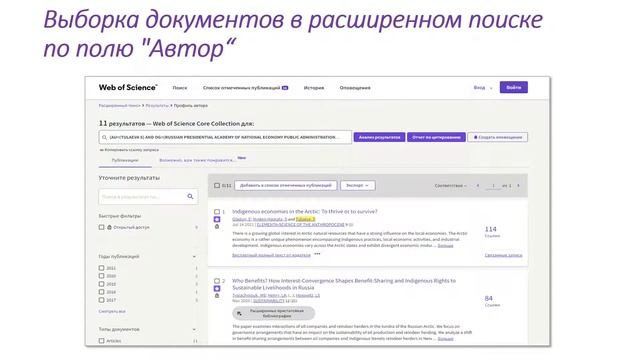640x360 pixels.
Task: Tick the checkbox for result 2
Action: [x=217, y=281]
